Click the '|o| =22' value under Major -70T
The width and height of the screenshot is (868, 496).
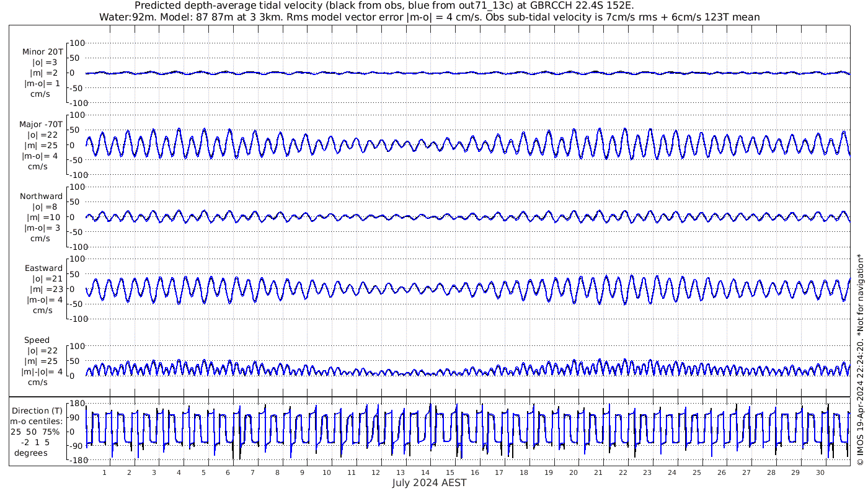pyautogui.click(x=43, y=135)
